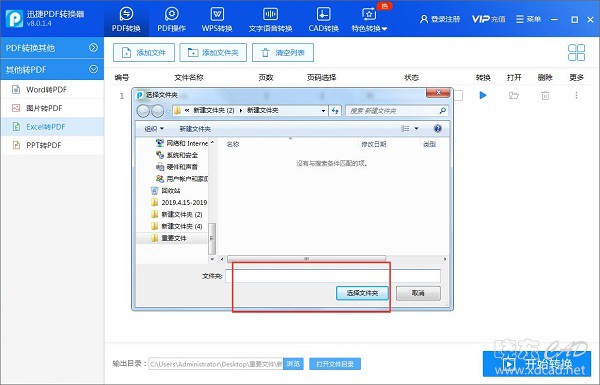Select 新建文件夹 (2) in the tree
The width and height of the screenshot is (600, 385).
point(177,214)
